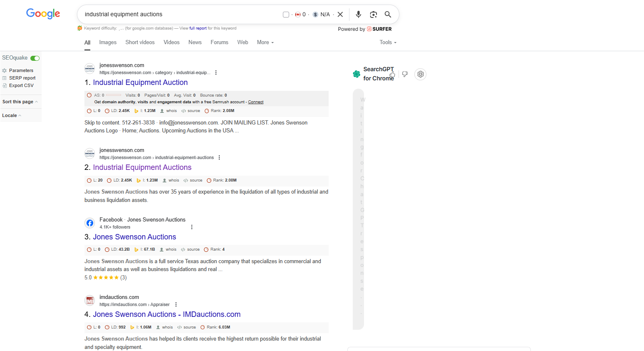644x351 pixels.
Task: Switch to the Videos tab
Action: (171, 42)
